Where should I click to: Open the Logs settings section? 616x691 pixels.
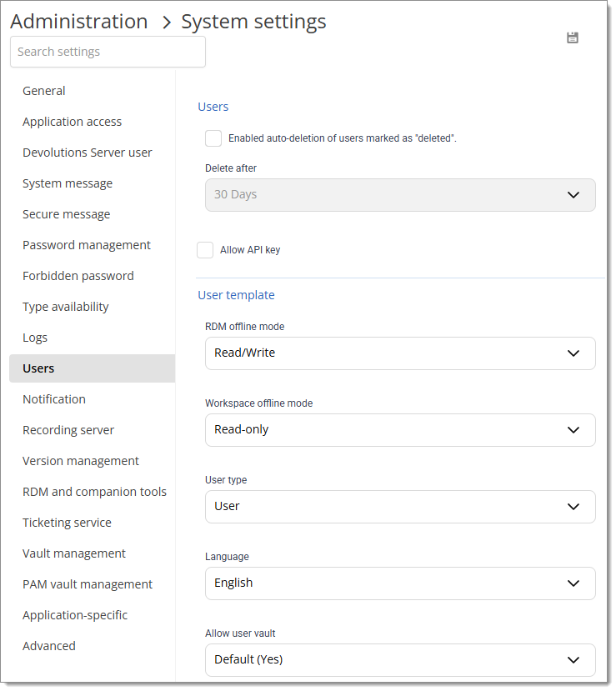pyautogui.click(x=35, y=337)
